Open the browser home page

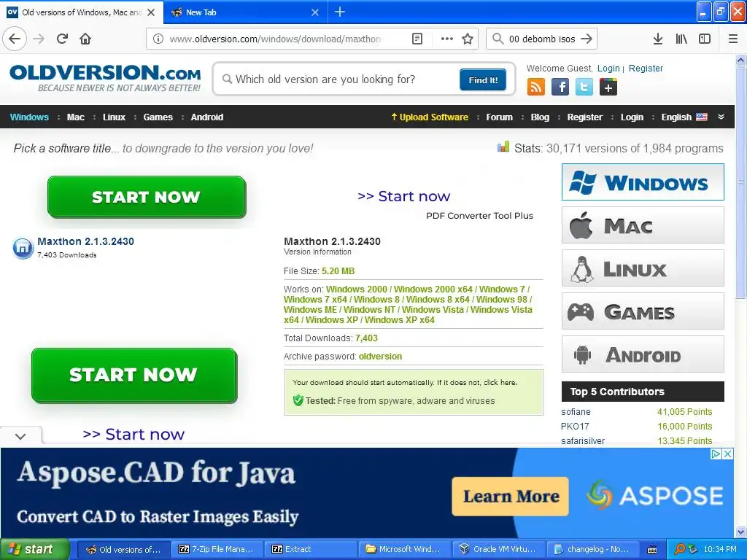click(85, 39)
